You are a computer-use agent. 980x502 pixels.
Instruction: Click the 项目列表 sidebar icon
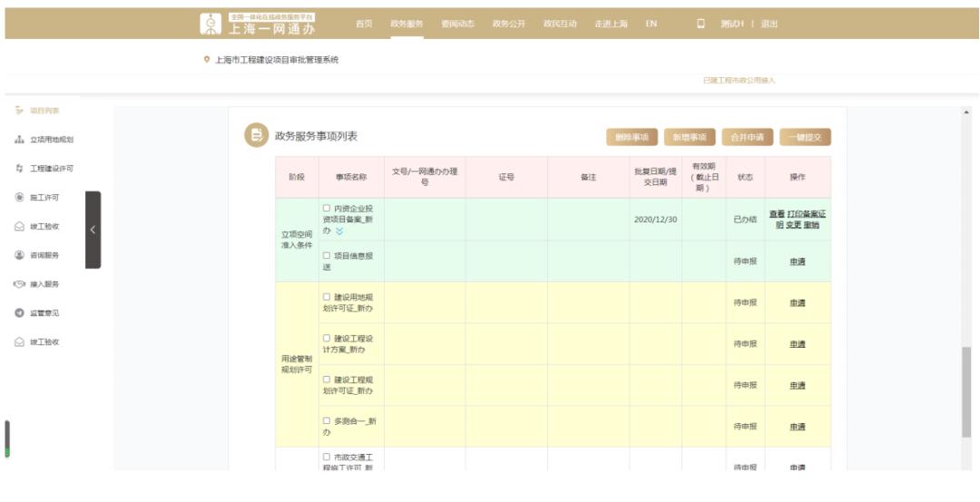pos(20,111)
